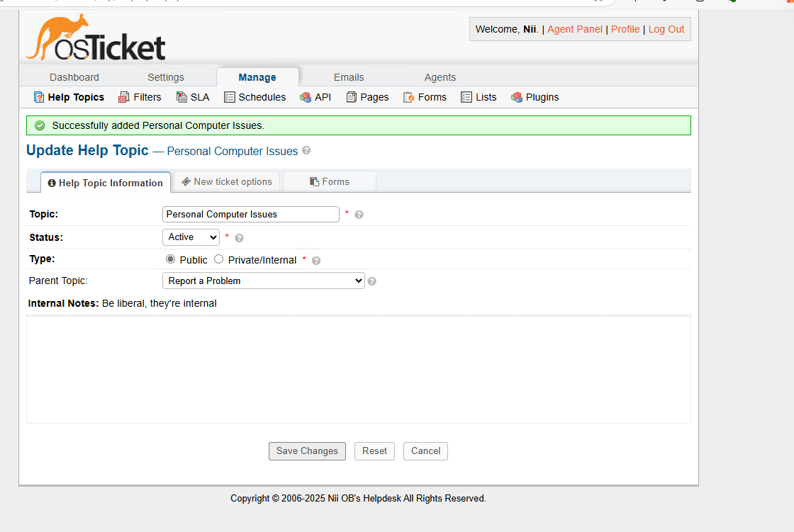Open the Schedules section

255,97
